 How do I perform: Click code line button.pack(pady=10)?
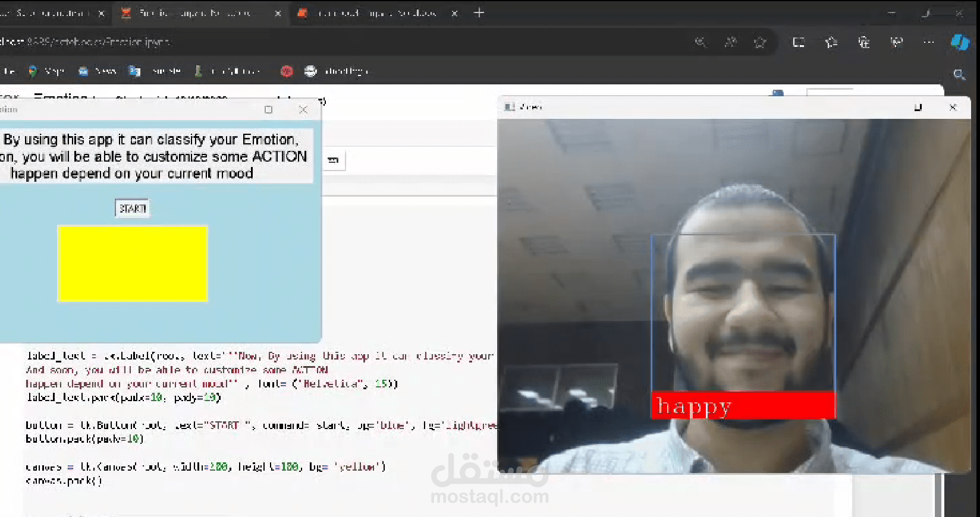[84, 439]
